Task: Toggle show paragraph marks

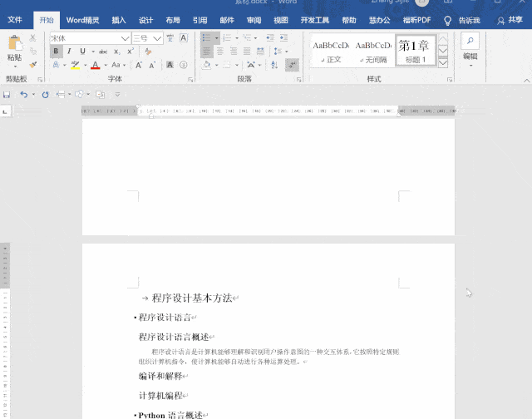Action: pyautogui.click(x=292, y=65)
